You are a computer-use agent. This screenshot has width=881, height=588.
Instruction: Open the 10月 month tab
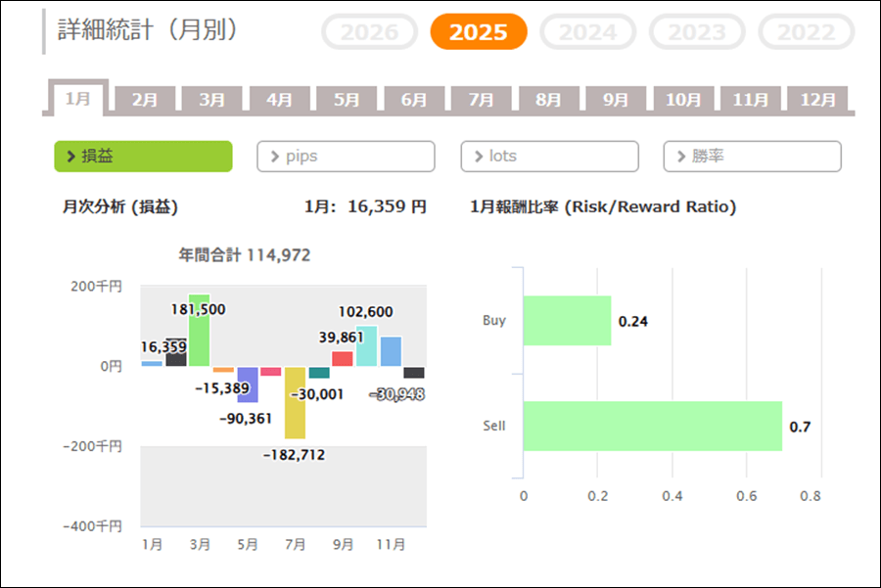pos(682,100)
